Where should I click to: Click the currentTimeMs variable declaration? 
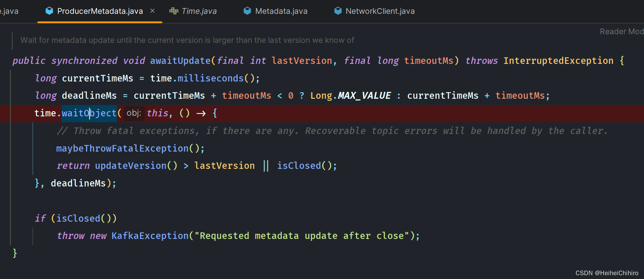pos(98,78)
